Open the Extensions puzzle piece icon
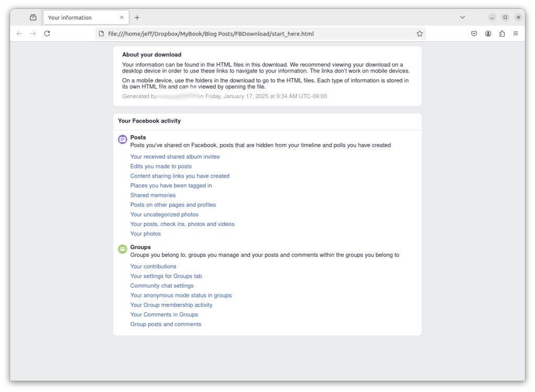This screenshot has width=535, height=392. [x=502, y=33]
